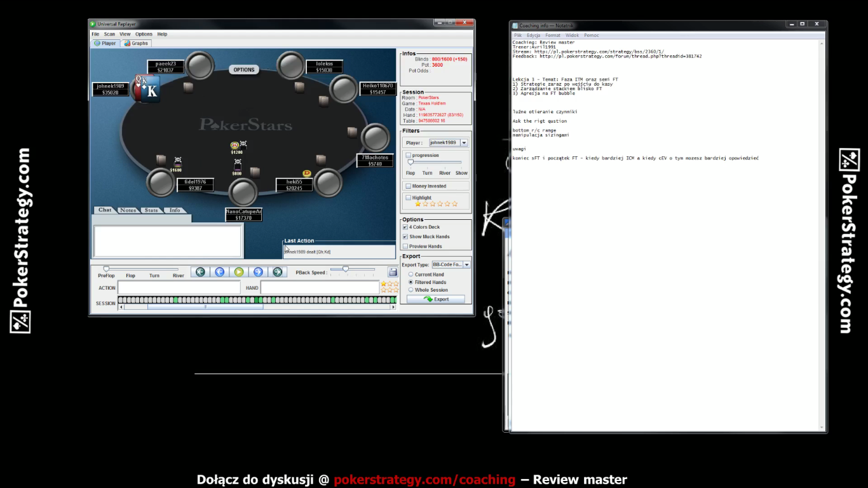Image resolution: width=868 pixels, height=488 pixels.
Task: Click the HAND text field
Action: [320, 287]
